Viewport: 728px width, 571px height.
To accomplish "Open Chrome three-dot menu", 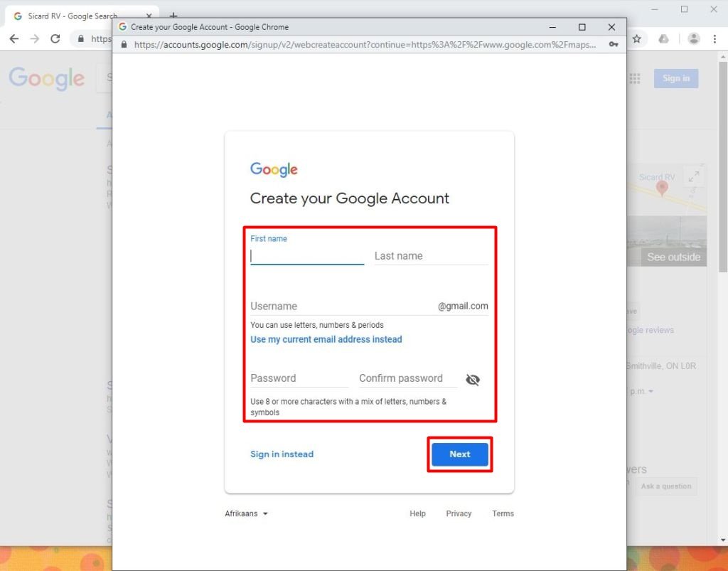I will 714,39.
